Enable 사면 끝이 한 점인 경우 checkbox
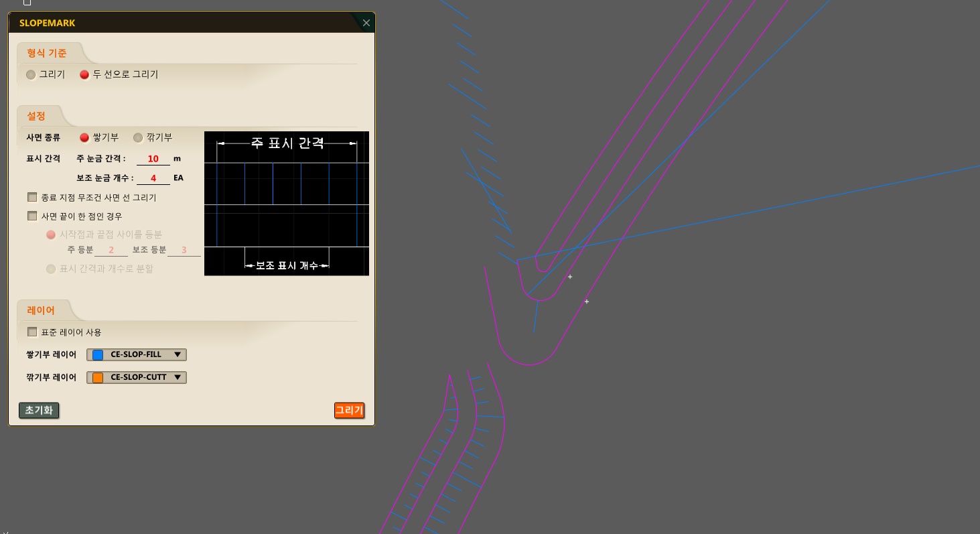Image resolution: width=980 pixels, height=534 pixels. point(32,216)
